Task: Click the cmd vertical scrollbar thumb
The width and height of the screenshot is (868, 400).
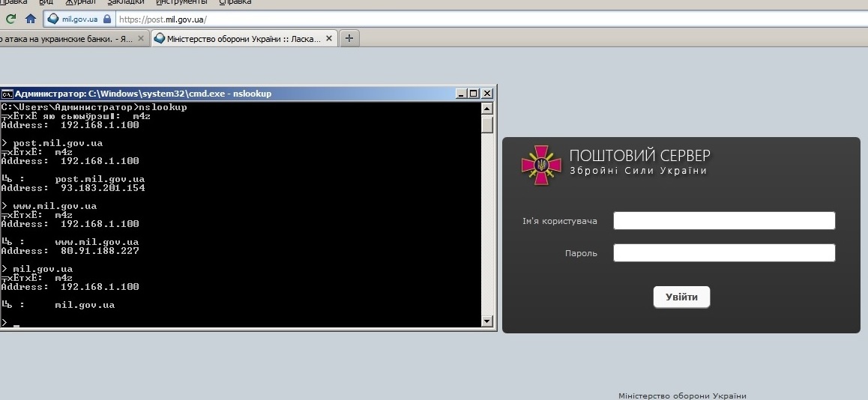Action: point(487,124)
